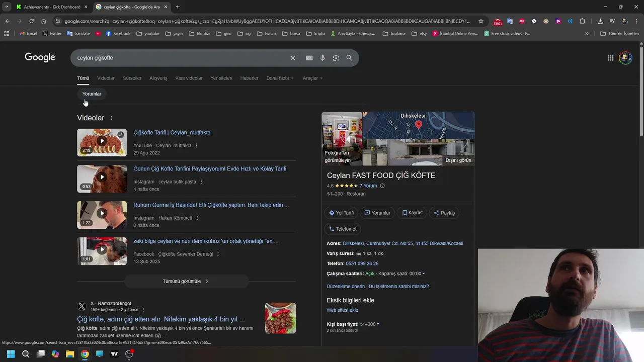Image resolution: width=644 pixels, height=362 pixels.
Task: Open more options for Videolar section
Action: pyautogui.click(x=111, y=118)
